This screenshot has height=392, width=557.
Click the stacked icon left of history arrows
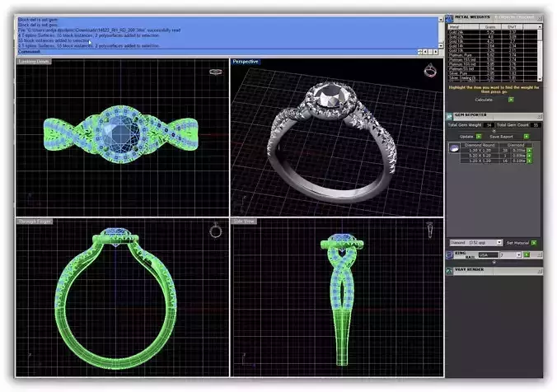tap(420, 52)
